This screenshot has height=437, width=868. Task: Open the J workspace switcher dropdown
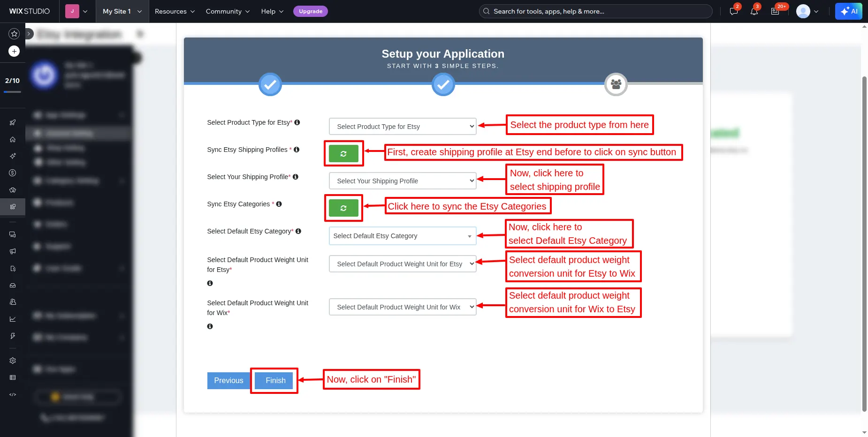click(x=77, y=11)
